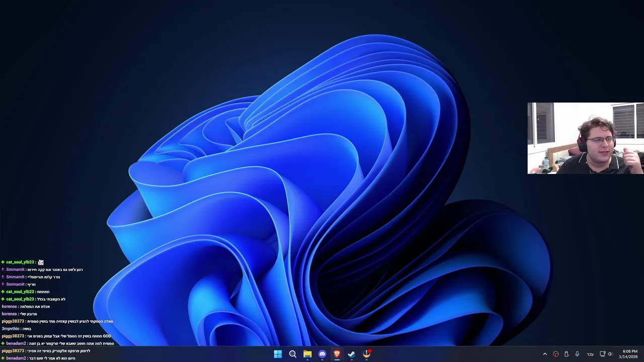Click Smmamit before the חריף message
Viewport: 644px width, 362px height.
pyautogui.click(x=15, y=285)
